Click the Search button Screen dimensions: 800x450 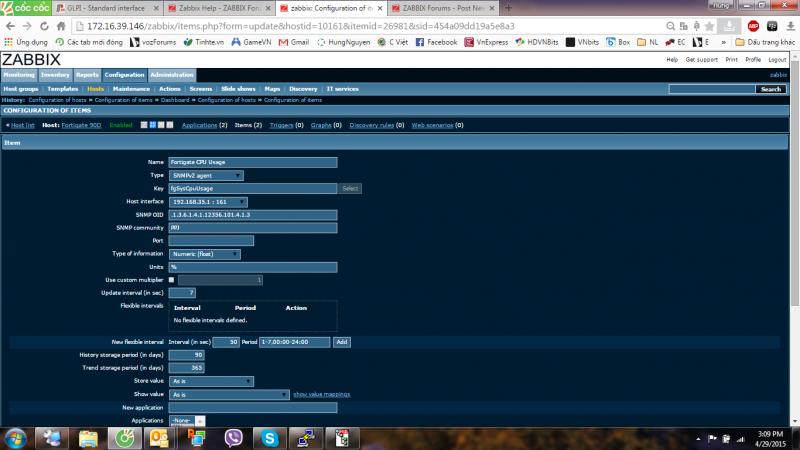(771, 89)
